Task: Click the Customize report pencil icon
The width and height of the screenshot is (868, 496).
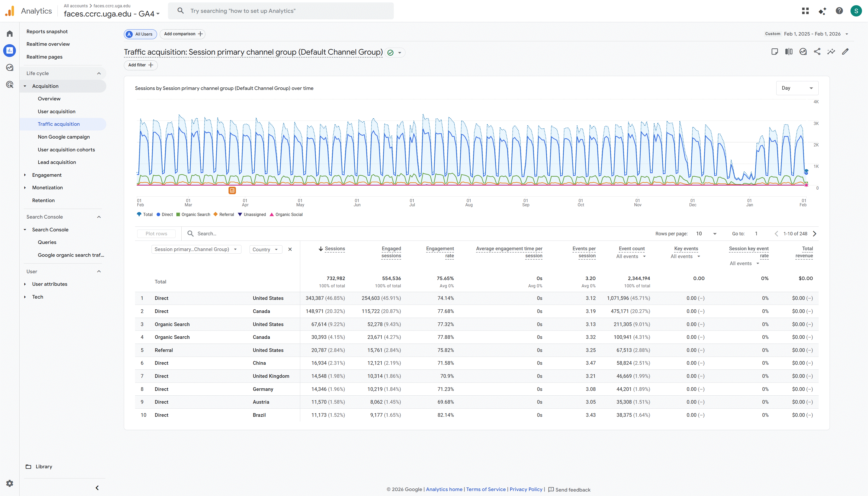Action: [x=845, y=52]
